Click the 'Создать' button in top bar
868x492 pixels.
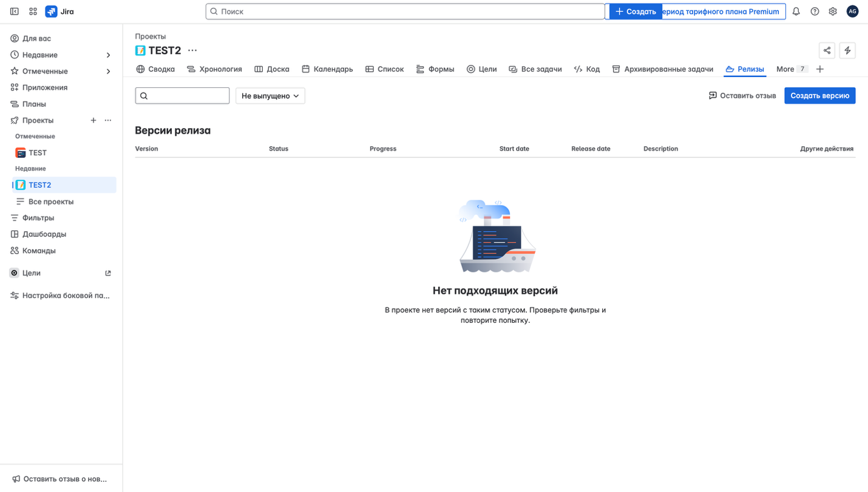click(x=636, y=11)
